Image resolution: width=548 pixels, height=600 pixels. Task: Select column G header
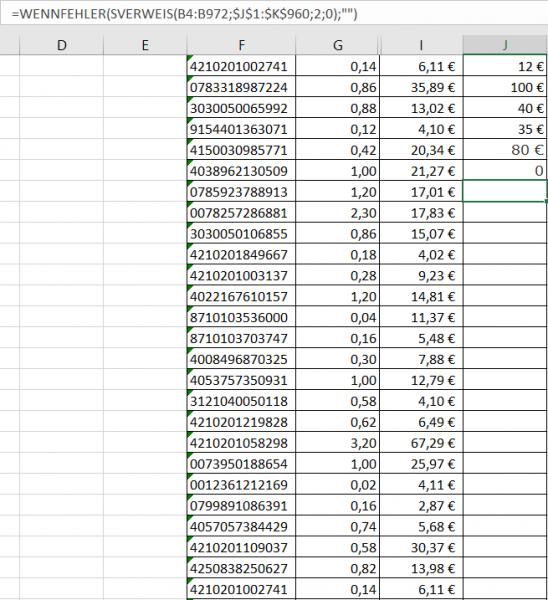click(338, 45)
